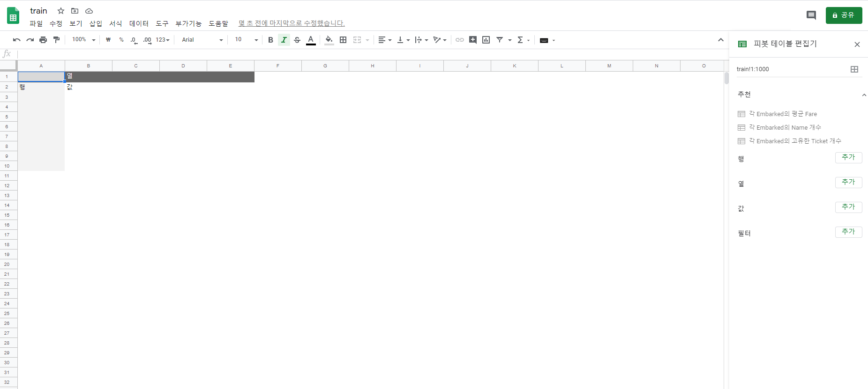Click the create filter icon
Image resolution: width=868 pixels, height=389 pixels.
500,40
